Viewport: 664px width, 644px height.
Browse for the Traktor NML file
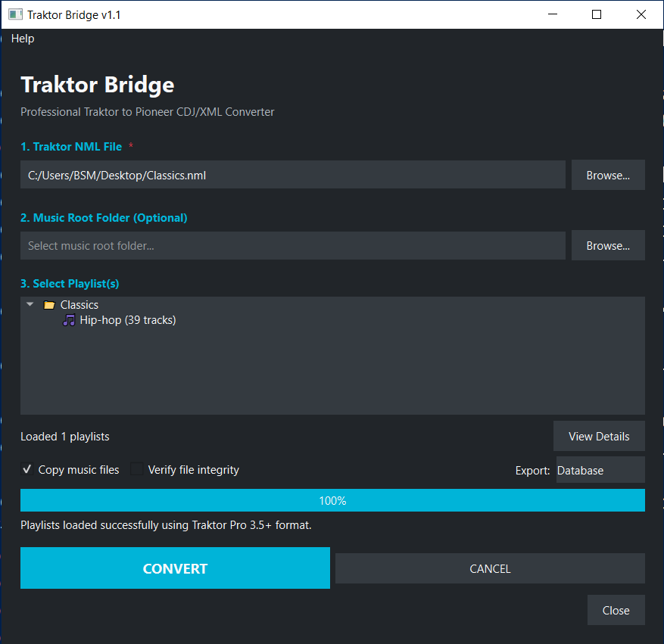click(608, 175)
